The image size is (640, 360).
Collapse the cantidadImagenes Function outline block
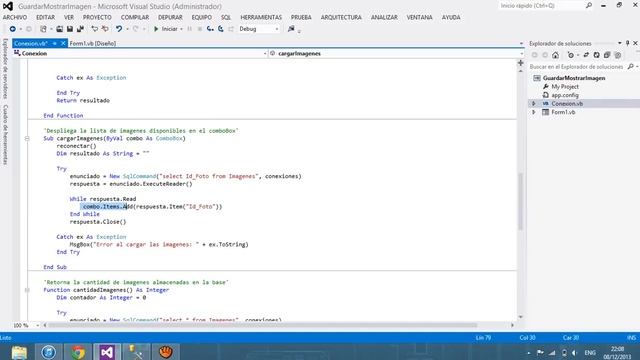[27, 290]
